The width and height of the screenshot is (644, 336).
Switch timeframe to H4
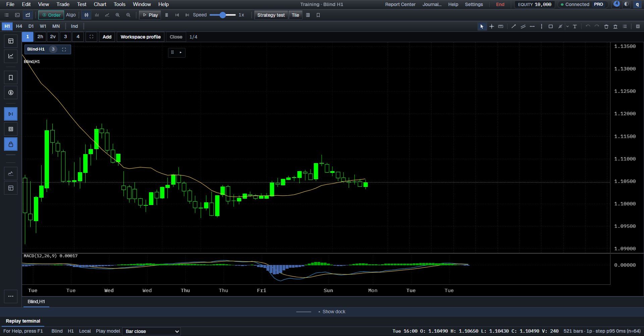(x=19, y=26)
